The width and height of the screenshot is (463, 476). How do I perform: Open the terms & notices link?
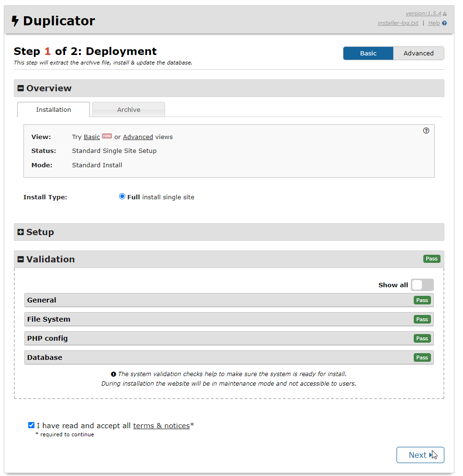tap(161, 426)
